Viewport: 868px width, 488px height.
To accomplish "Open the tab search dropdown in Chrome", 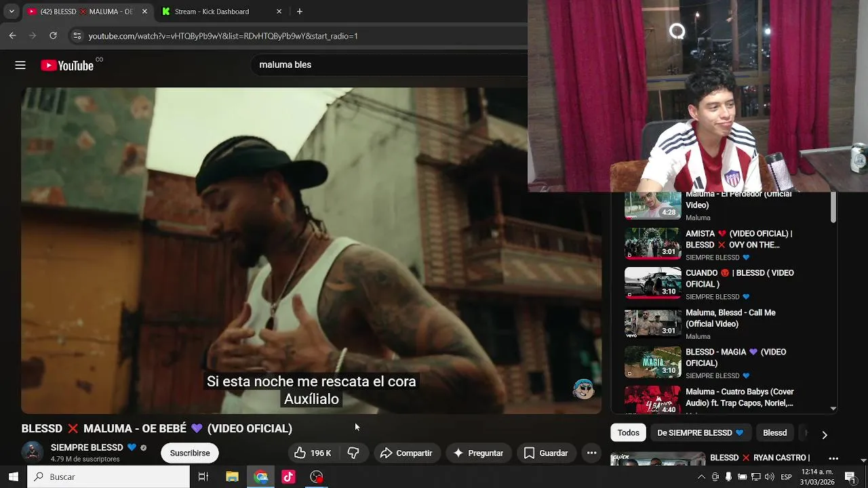I will (x=12, y=12).
